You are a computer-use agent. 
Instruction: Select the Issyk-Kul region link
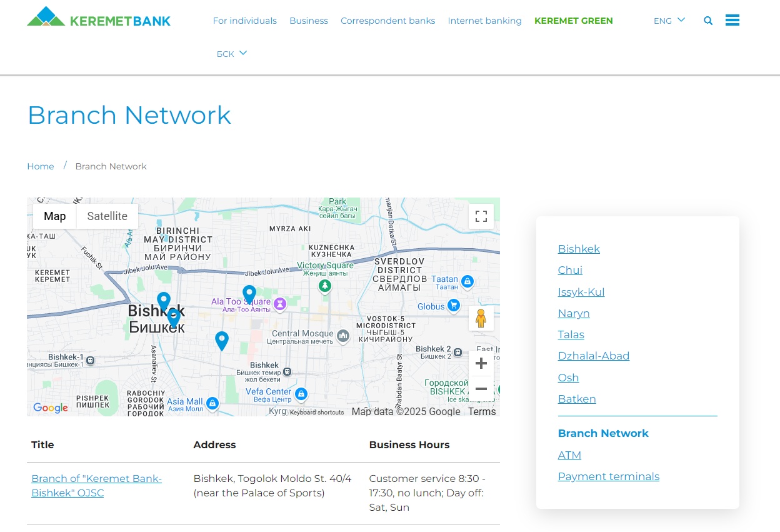(581, 292)
